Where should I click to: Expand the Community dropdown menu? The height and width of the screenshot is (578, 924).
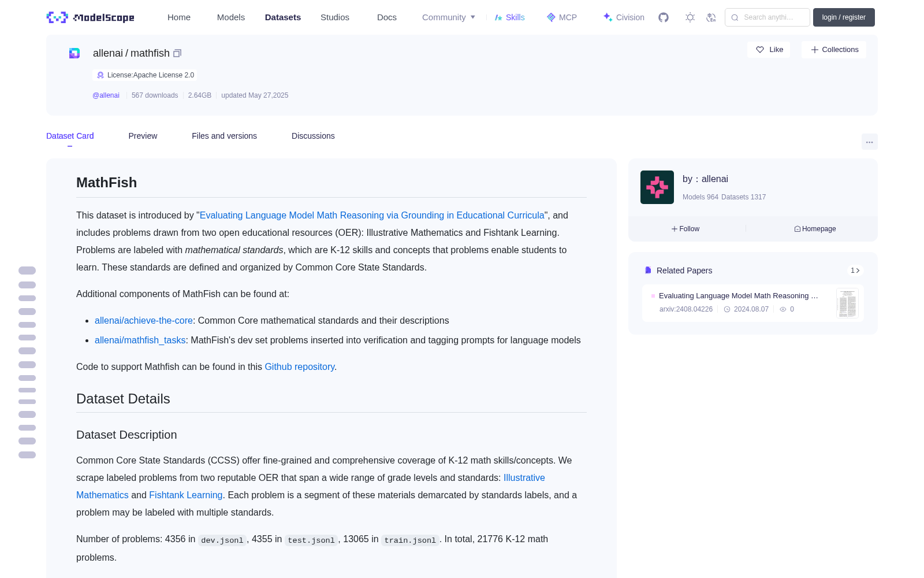click(449, 17)
